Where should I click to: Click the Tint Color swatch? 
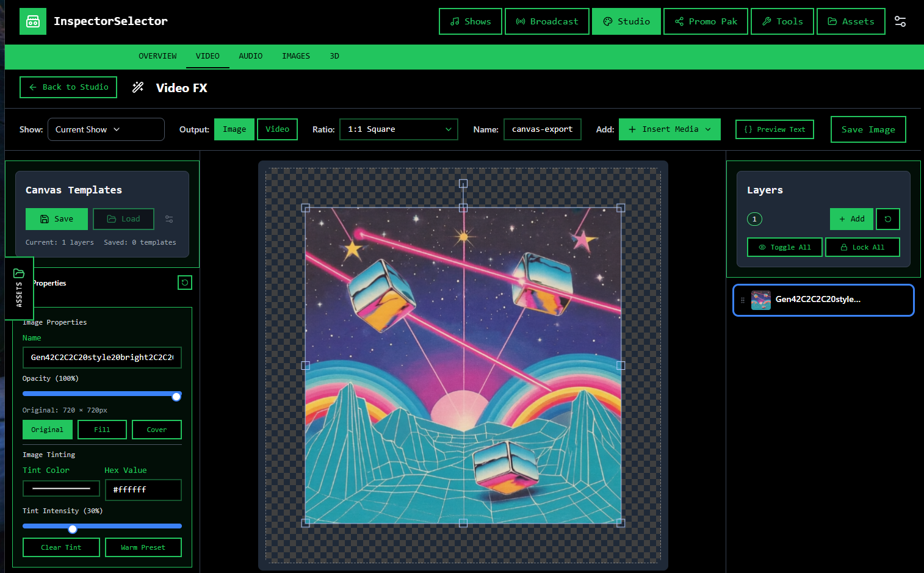(x=61, y=489)
